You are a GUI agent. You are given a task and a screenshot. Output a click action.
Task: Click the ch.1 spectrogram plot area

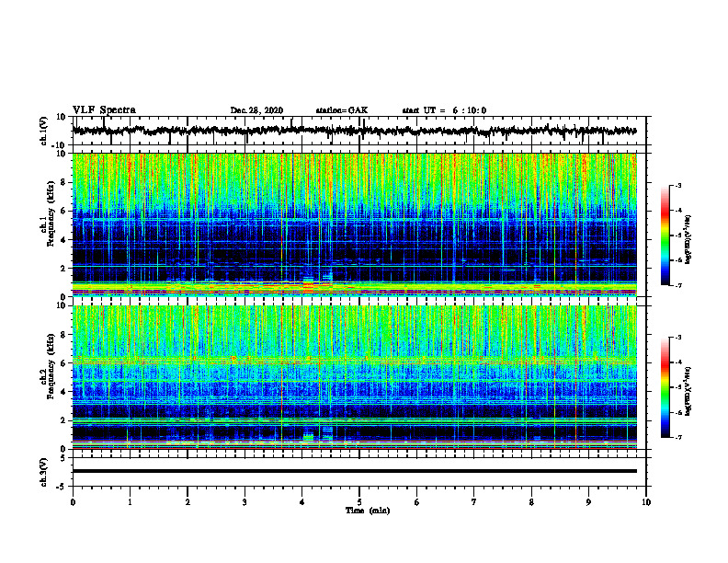pyautogui.click(x=354, y=224)
